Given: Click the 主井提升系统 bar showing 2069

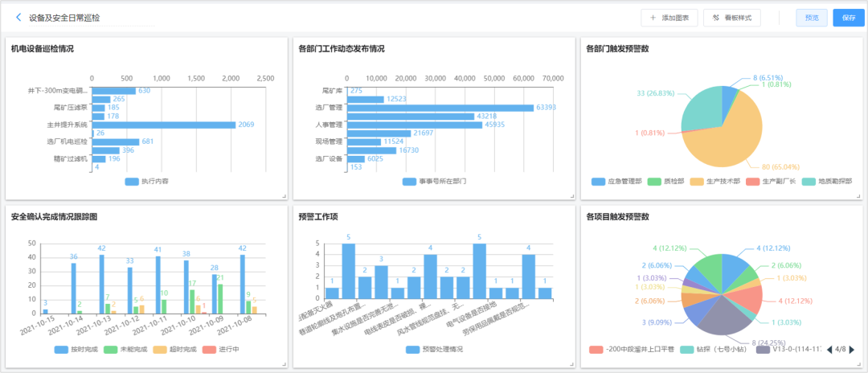Looking at the screenshot, I should tap(164, 125).
